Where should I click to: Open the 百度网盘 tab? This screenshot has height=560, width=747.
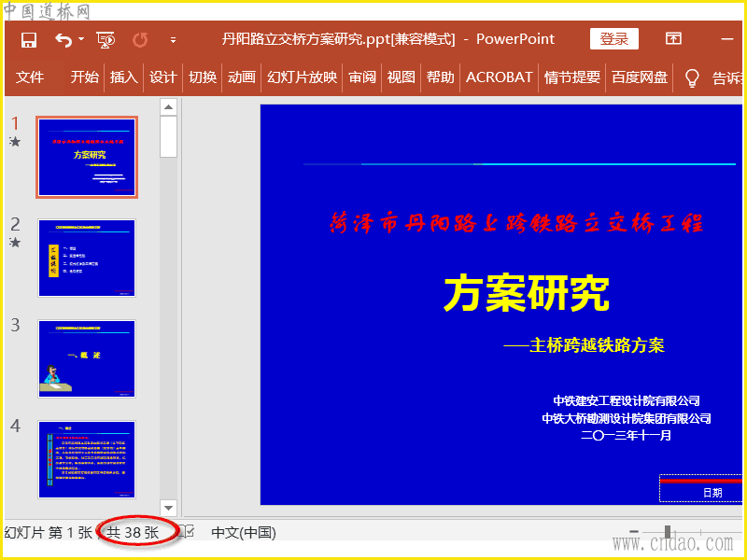(x=640, y=77)
